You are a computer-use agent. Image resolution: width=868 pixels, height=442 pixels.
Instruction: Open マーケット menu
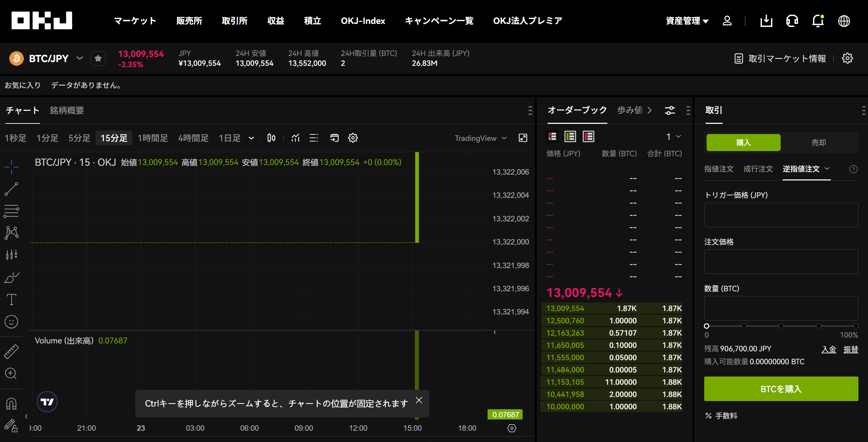pos(135,21)
